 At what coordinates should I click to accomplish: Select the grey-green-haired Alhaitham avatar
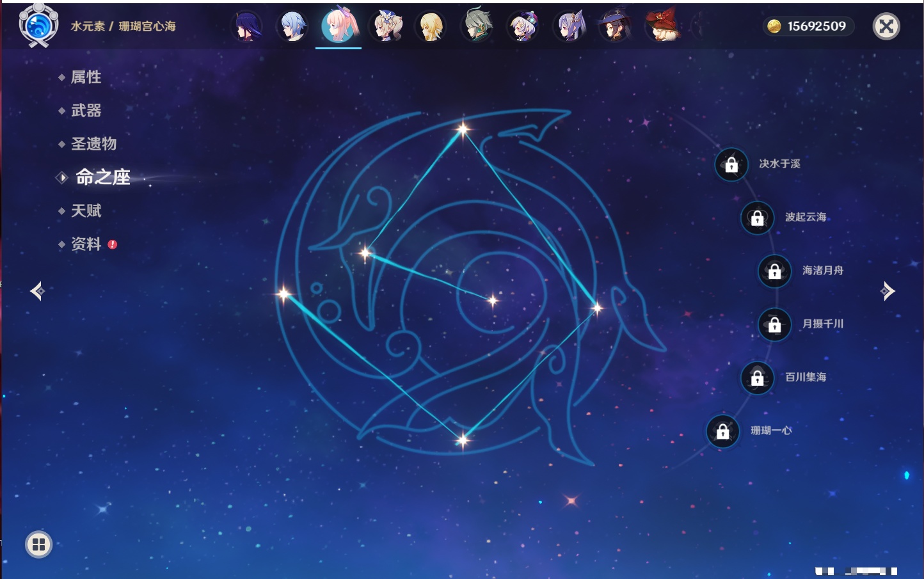pos(477,26)
